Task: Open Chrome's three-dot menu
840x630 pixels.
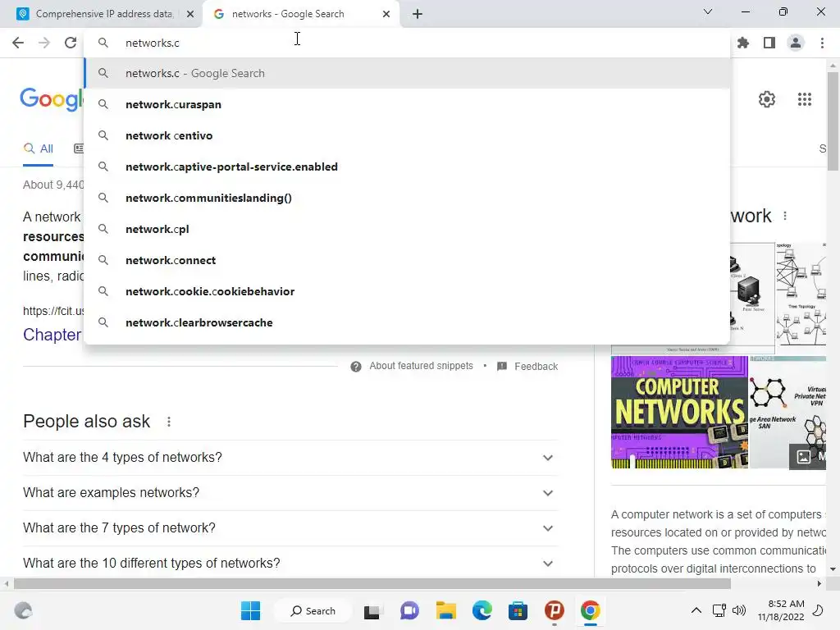Action: tap(822, 43)
